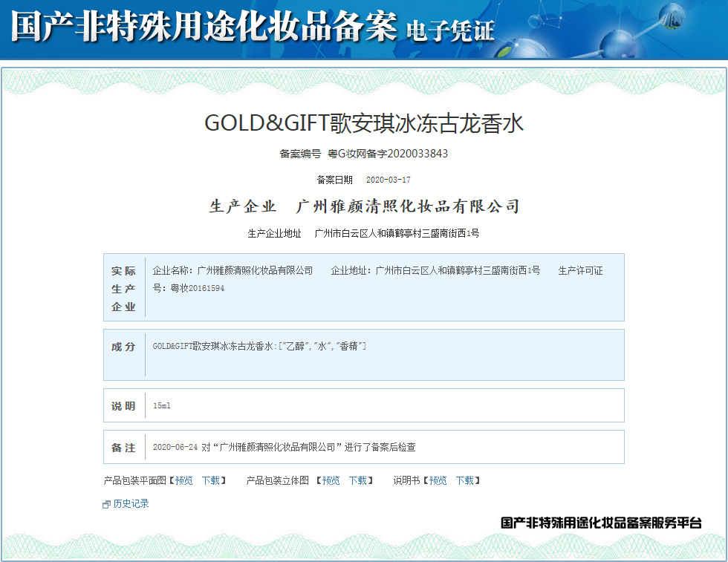Select the 2020-06-24 remark entry
This screenshot has width=728, height=562.
pos(284,447)
